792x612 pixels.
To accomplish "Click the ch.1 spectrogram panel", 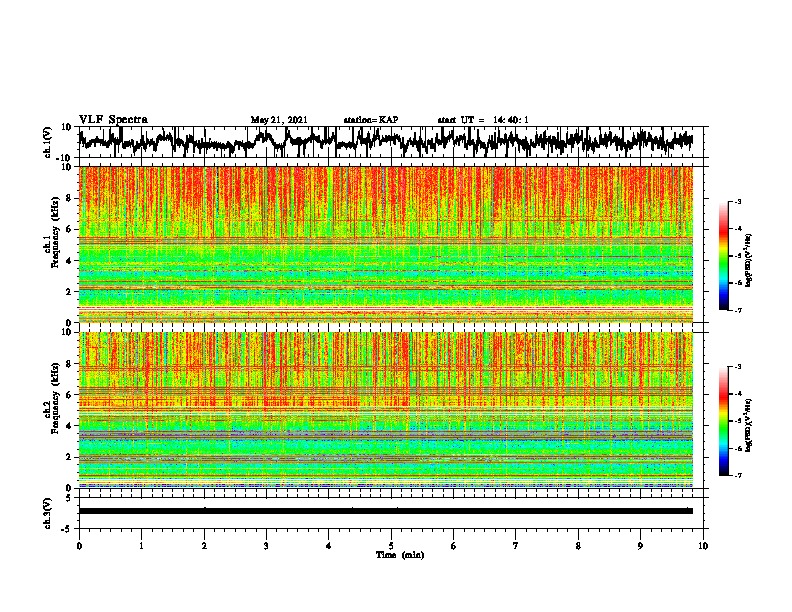I will (x=385, y=244).
